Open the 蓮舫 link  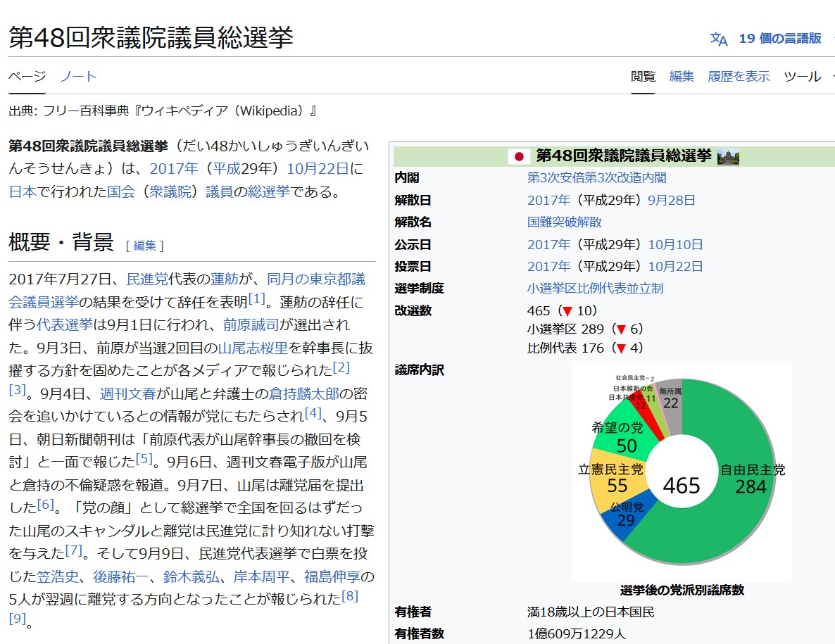click(x=224, y=279)
